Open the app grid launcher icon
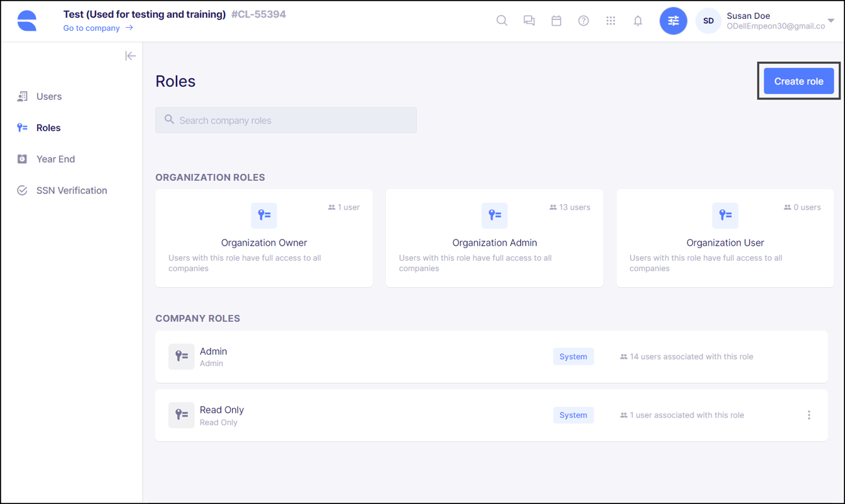The image size is (845, 504). coord(610,20)
